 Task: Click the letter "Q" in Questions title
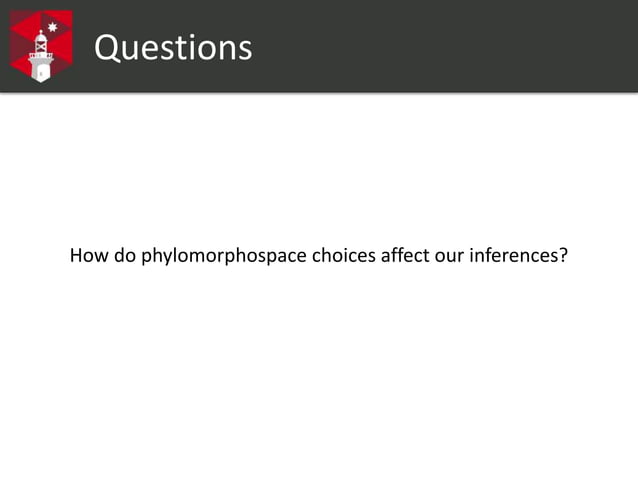click(x=108, y=48)
